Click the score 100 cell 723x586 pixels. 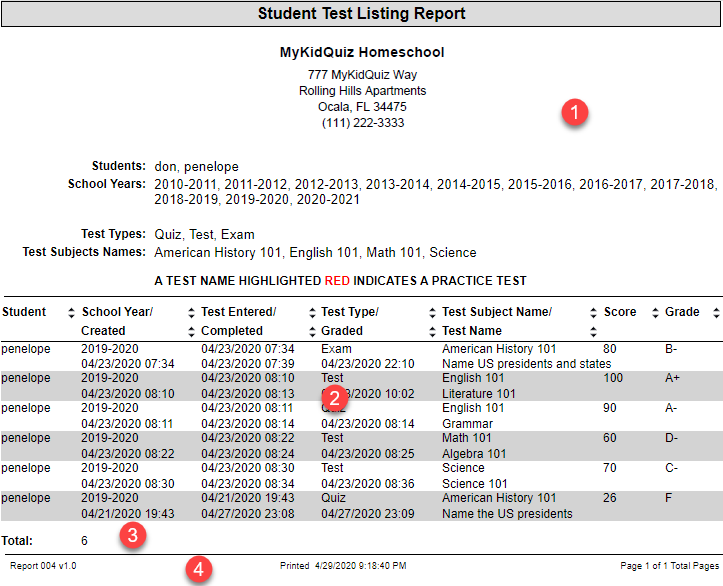pyautogui.click(x=613, y=378)
